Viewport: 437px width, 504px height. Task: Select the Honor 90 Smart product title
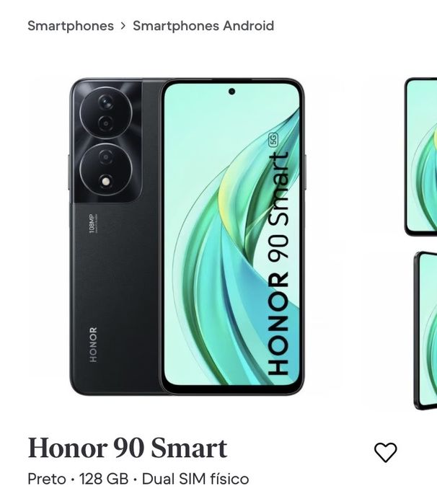pos(128,448)
